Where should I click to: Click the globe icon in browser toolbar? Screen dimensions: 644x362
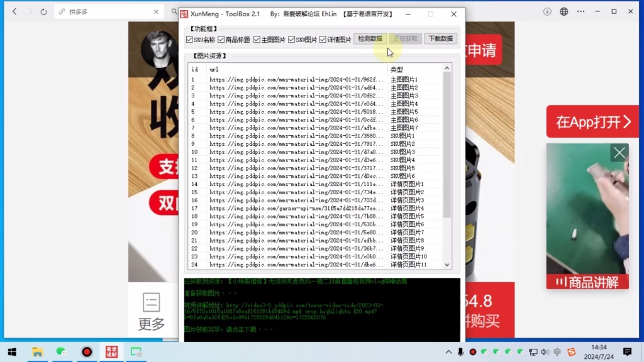564,11
